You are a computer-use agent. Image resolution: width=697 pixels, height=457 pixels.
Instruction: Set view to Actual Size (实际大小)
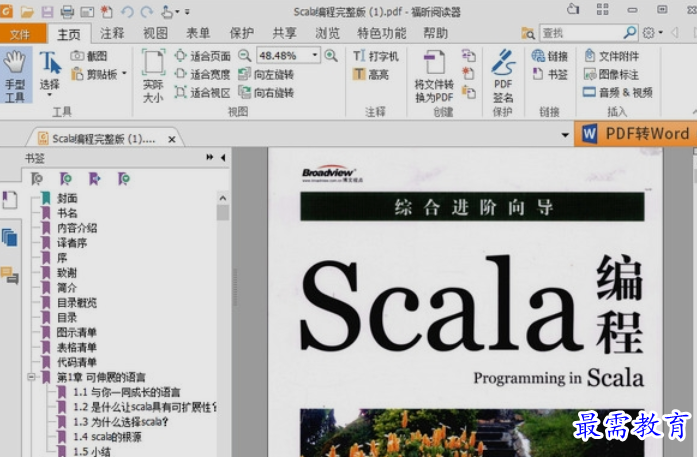click(153, 76)
